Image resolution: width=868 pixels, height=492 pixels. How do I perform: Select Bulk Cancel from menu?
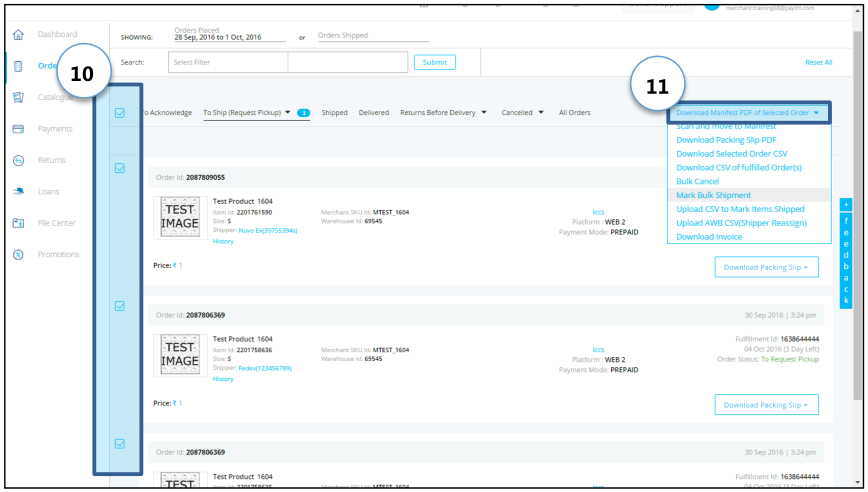[698, 182]
